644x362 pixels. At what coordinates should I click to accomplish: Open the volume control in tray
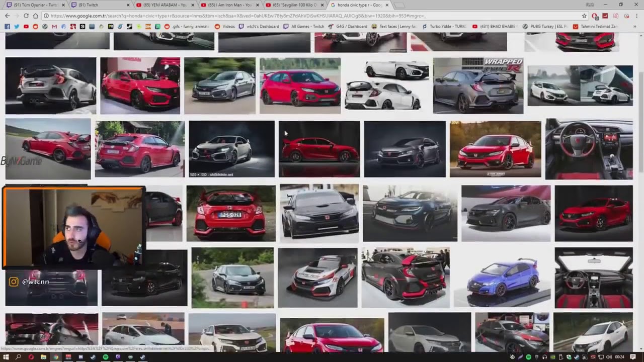click(x=609, y=357)
